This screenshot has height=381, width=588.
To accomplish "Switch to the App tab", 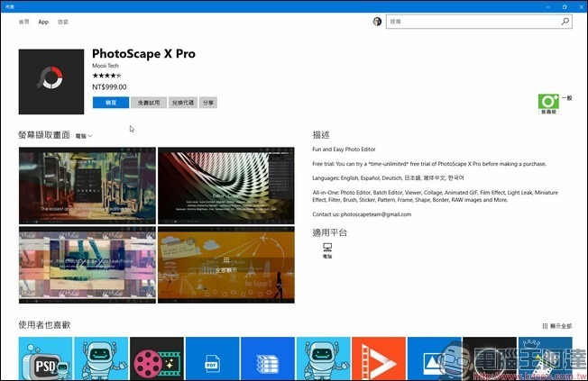I will (43, 22).
